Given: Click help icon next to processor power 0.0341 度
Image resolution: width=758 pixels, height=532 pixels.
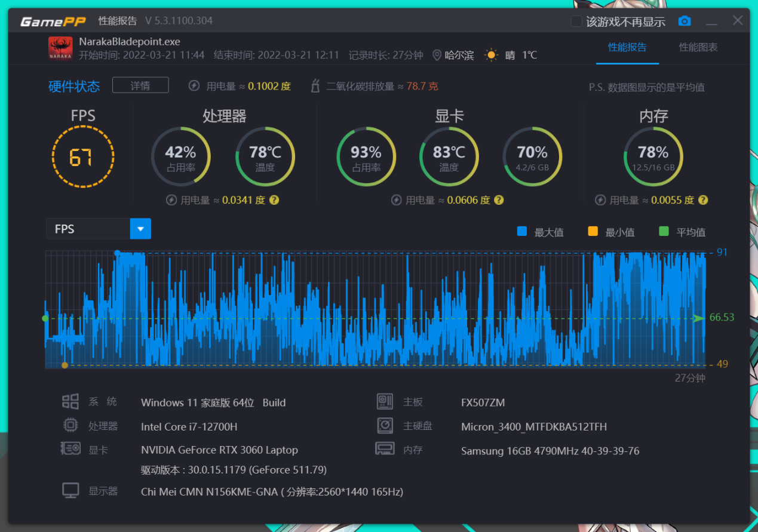Looking at the screenshot, I should pyautogui.click(x=274, y=200).
